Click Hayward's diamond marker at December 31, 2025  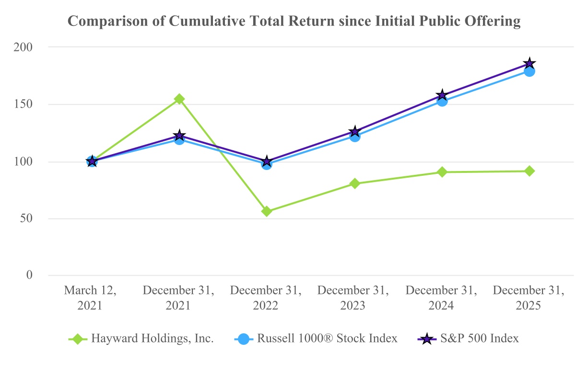pos(529,171)
